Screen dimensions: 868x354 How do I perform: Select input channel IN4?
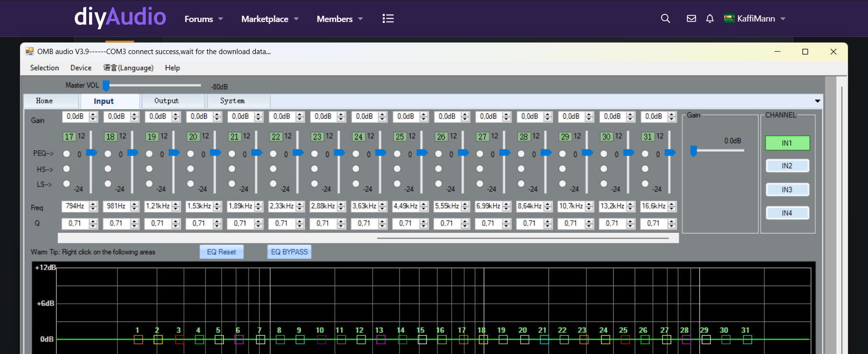787,213
